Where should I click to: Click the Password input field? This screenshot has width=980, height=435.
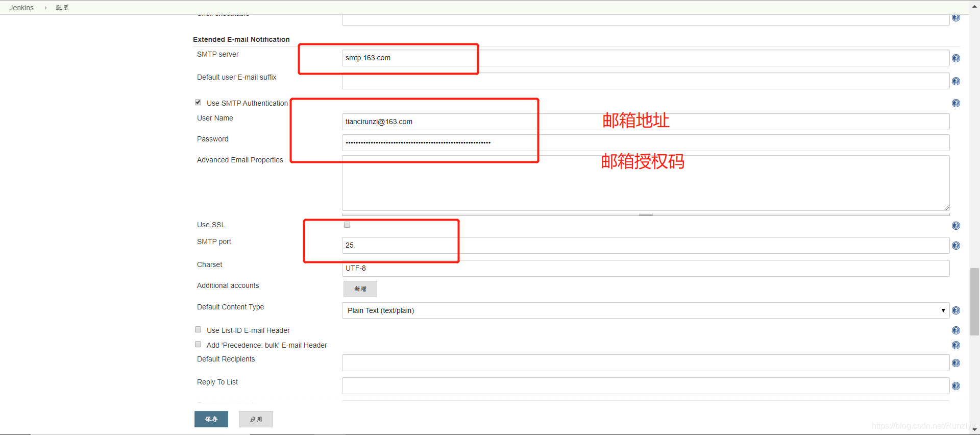pyautogui.click(x=646, y=142)
